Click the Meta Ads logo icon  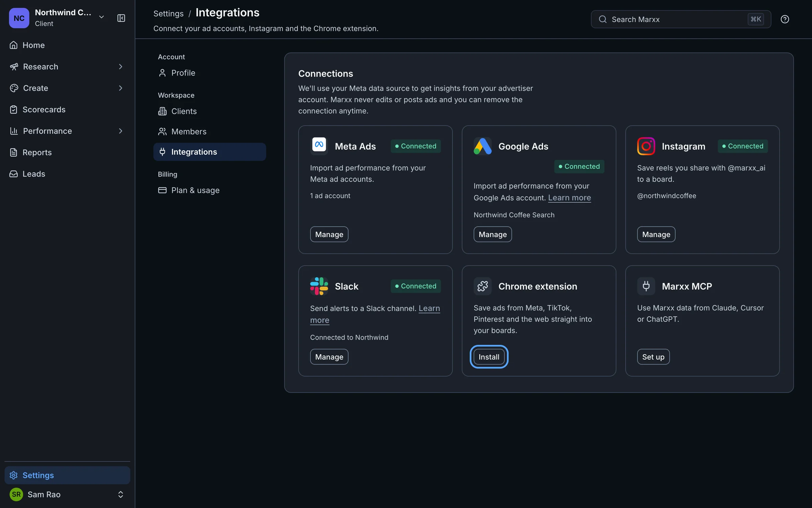tap(319, 146)
